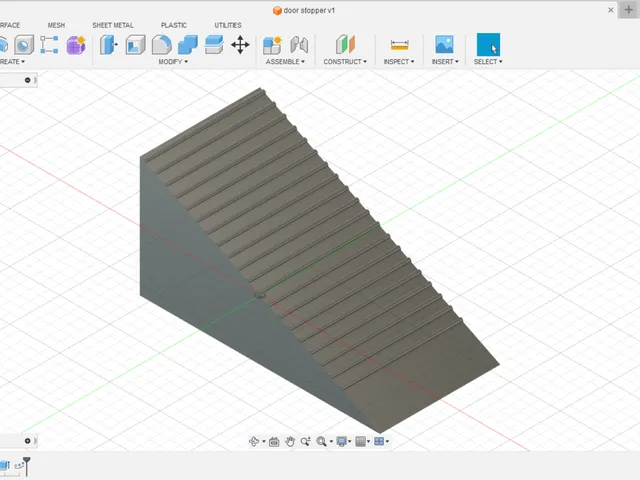Select the Split Body tool
Viewport: 640px width, 480px height.
[x=214, y=45]
